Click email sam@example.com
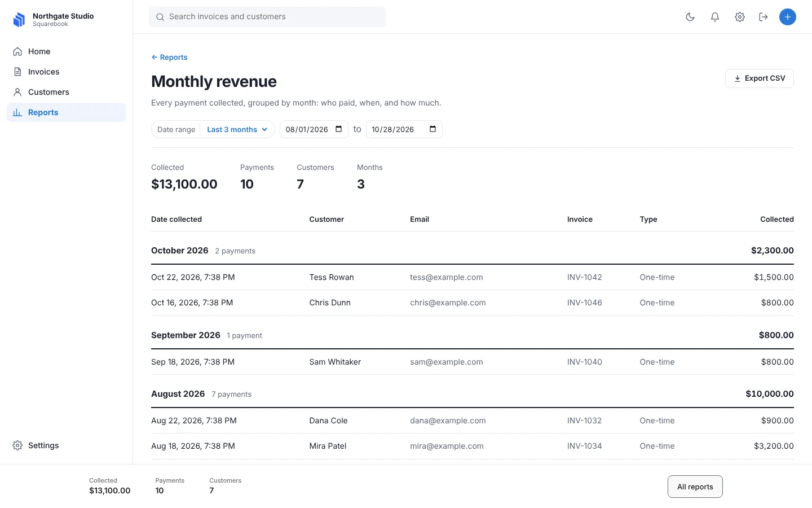This screenshot has width=812, height=508. pos(447,362)
